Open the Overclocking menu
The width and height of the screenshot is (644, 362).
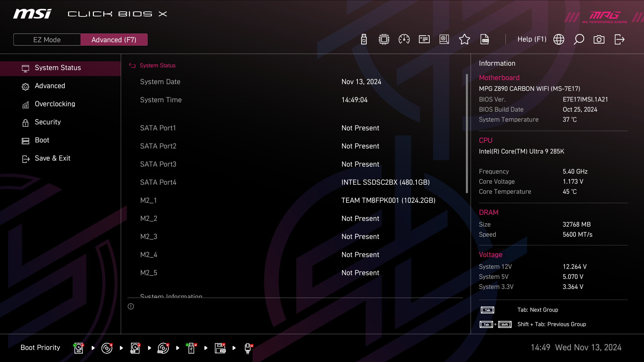click(x=55, y=104)
